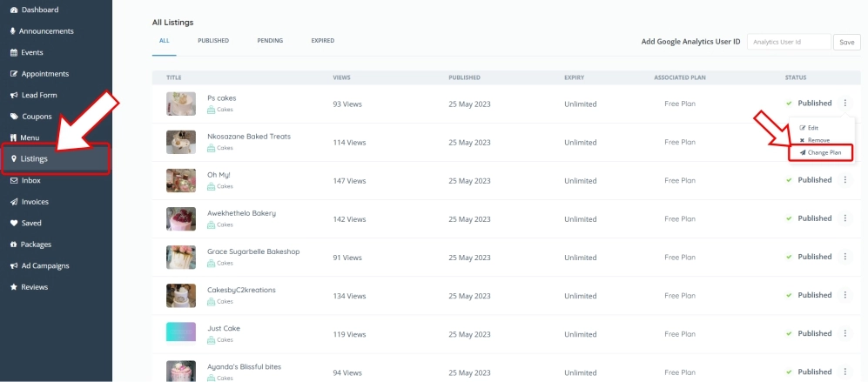
Task: Open Reviews star icon in sidebar
Action: tap(13, 287)
